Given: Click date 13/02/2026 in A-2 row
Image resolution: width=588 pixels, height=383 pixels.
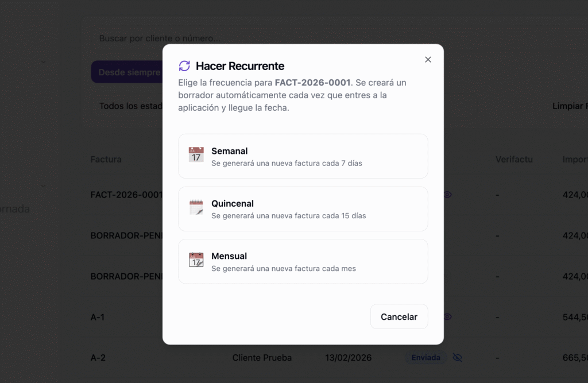Looking at the screenshot, I should (348, 358).
